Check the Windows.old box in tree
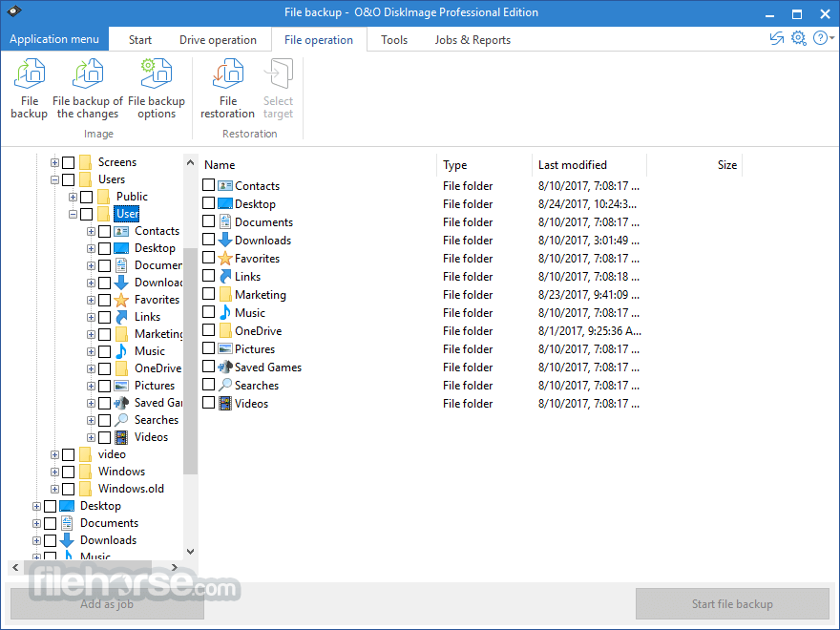Screen dimensions: 840x630 coord(68,489)
